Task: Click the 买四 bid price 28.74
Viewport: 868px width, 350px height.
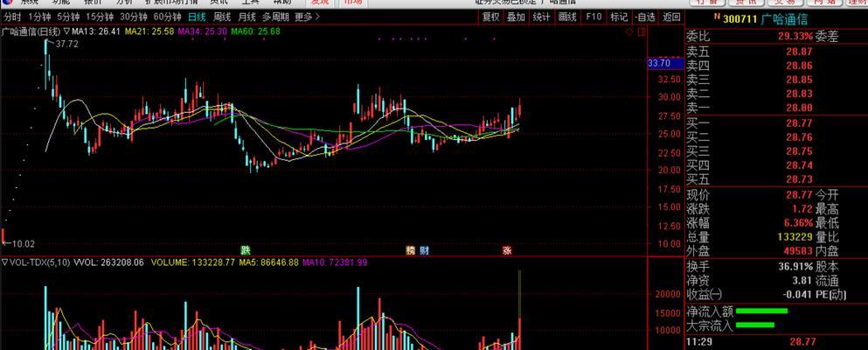Action: click(x=799, y=165)
